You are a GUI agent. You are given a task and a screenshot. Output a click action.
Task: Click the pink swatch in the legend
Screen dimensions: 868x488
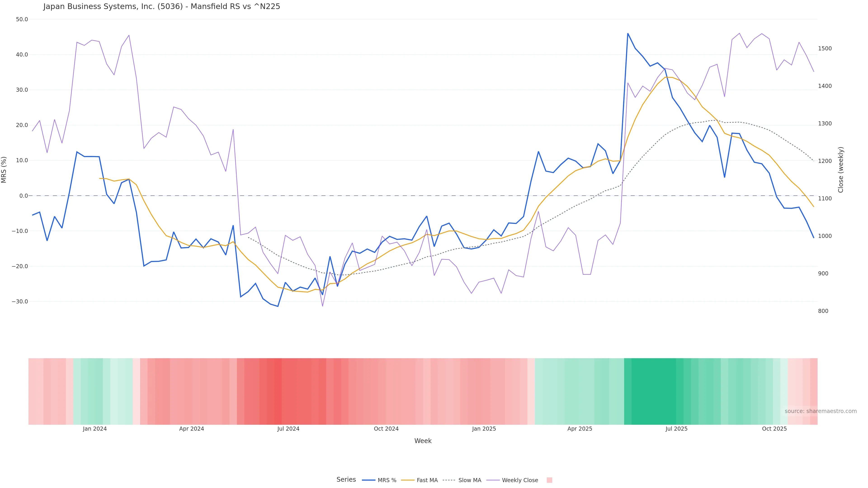click(x=549, y=480)
